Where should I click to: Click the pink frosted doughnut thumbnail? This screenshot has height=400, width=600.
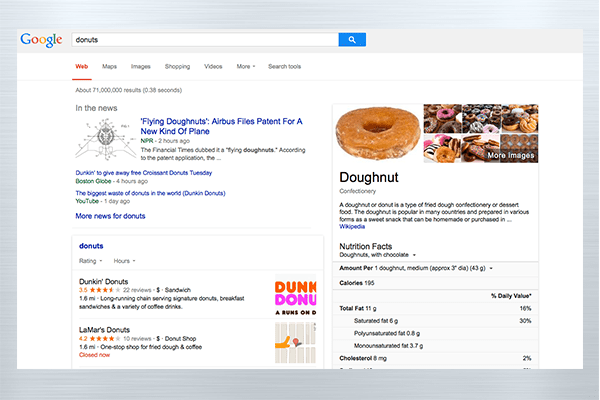tap(442, 118)
